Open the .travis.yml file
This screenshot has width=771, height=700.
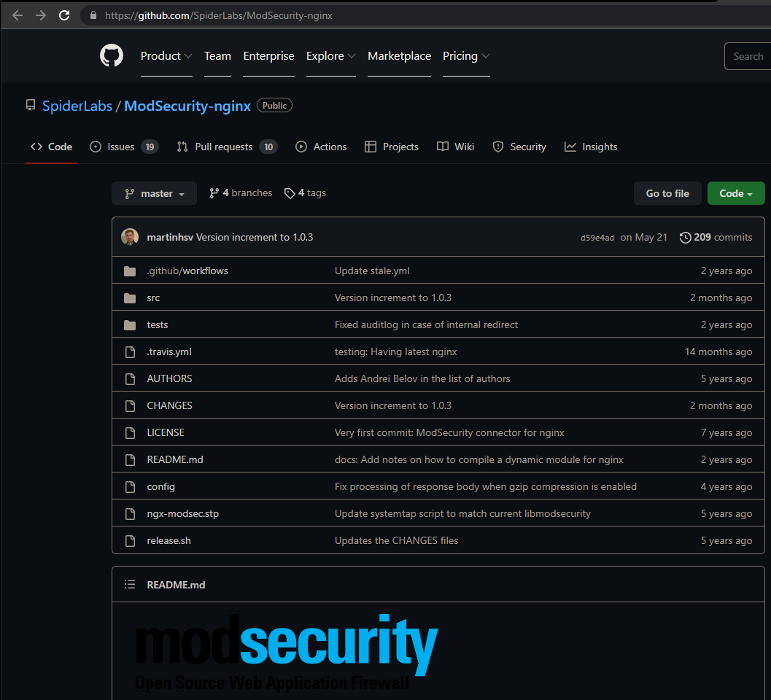click(x=169, y=352)
